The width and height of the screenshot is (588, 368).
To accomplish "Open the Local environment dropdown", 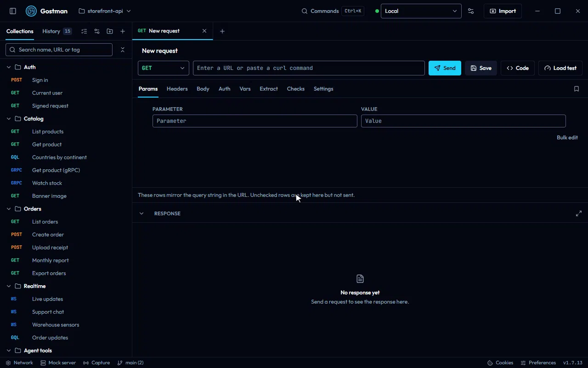I will click(421, 11).
